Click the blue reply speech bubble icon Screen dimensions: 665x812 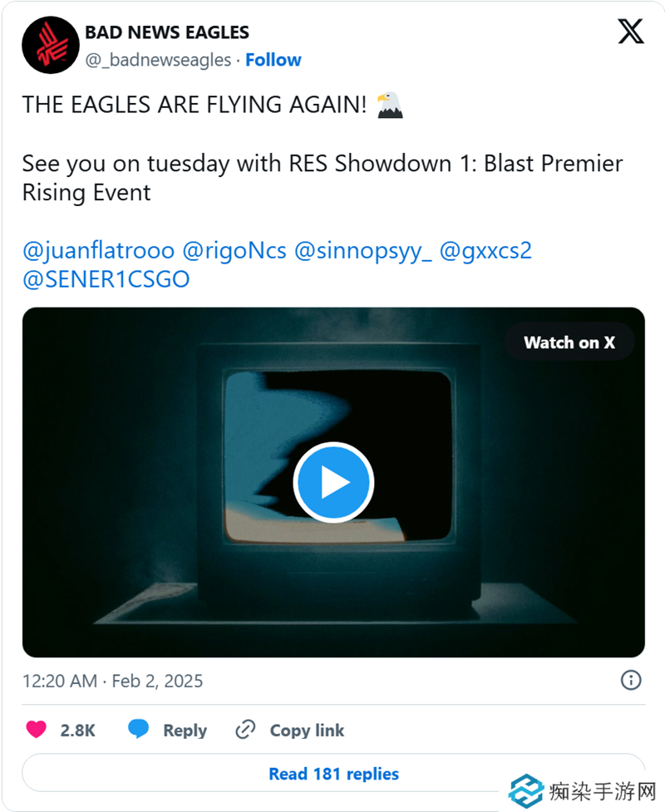[139, 730]
